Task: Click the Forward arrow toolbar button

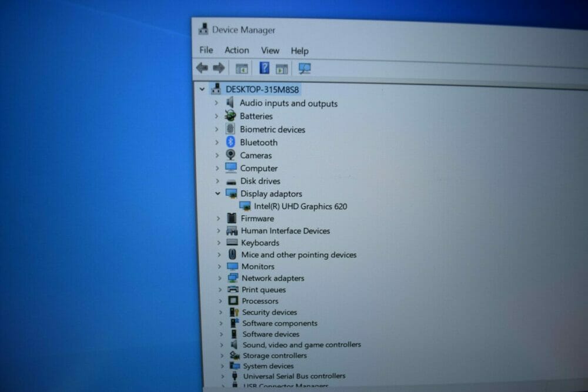Action: [219, 68]
